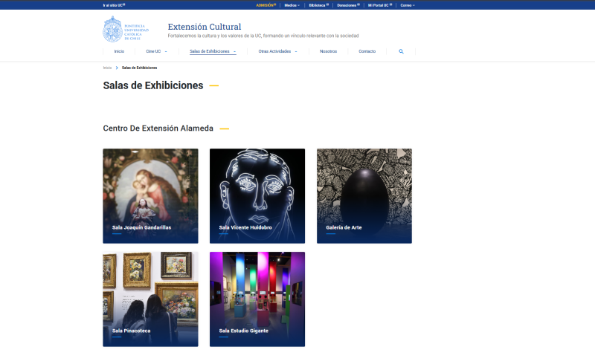This screenshot has height=364, width=595.
Task: Click the Extensión Cultural site title
Action: pos(204,27)
